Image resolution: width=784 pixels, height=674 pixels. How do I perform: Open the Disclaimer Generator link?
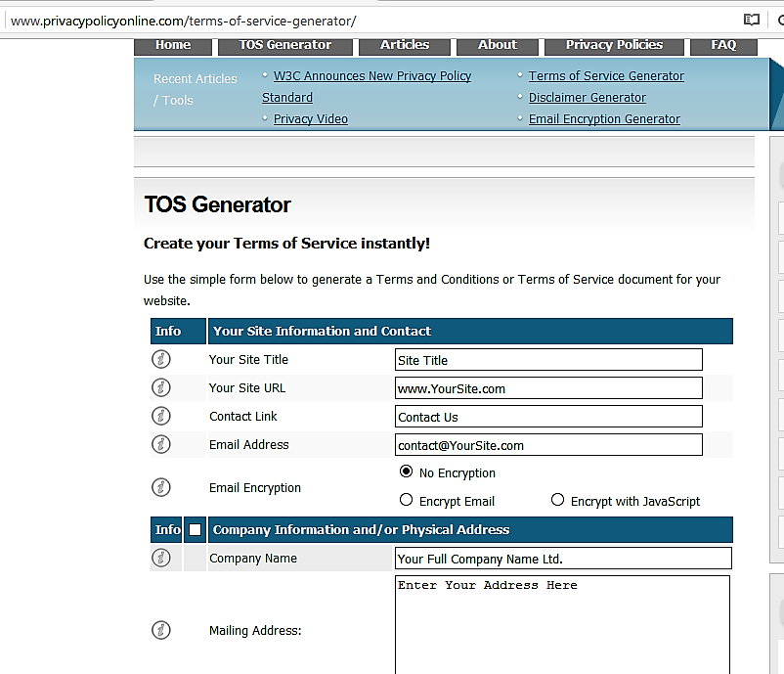coord(587,97)
